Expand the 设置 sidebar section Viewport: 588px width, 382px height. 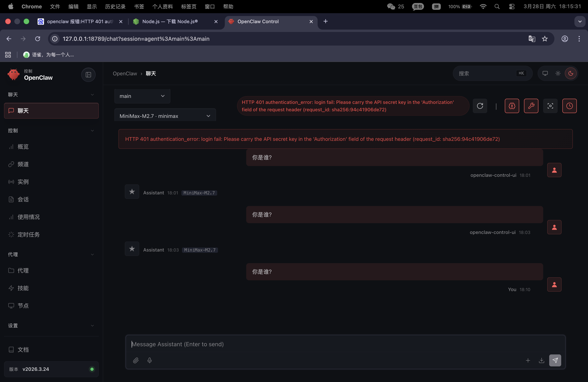point(51,325)
